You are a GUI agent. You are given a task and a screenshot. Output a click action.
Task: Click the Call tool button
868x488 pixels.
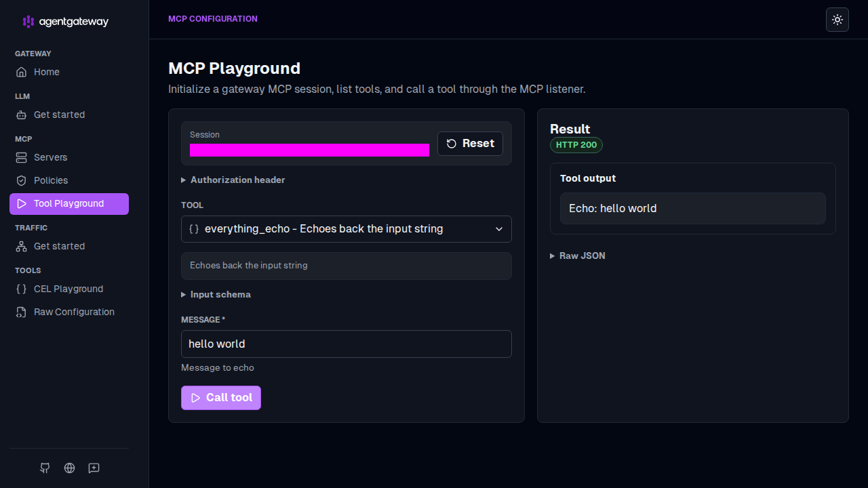tap(221, 398)
